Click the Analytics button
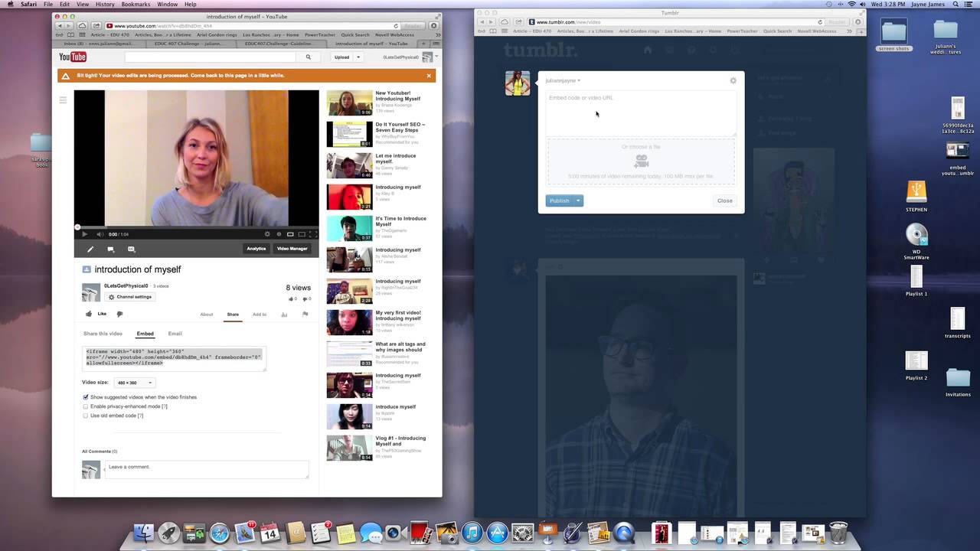Image resolution: width=980 pixels, height=551 pixels. (x=256, y=249)
